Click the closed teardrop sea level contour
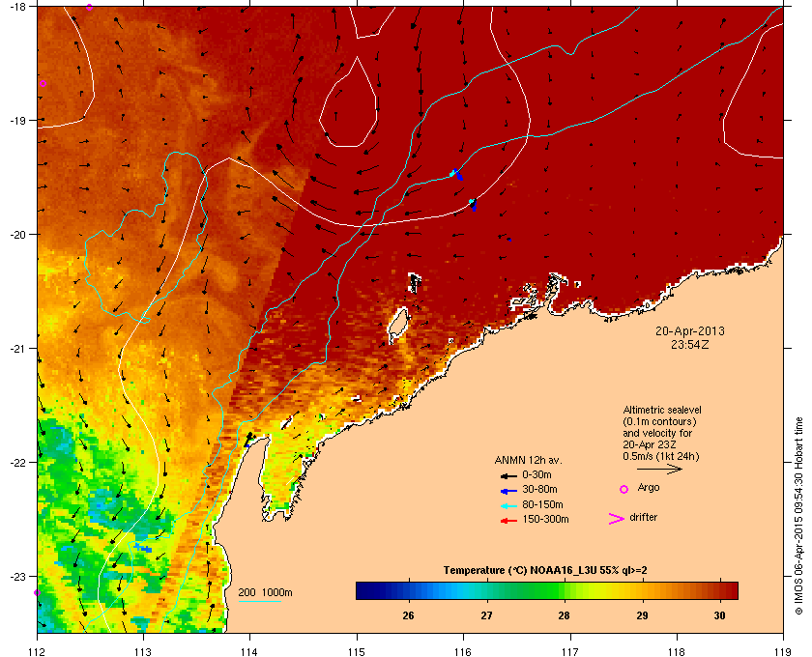 click(348, 103)
